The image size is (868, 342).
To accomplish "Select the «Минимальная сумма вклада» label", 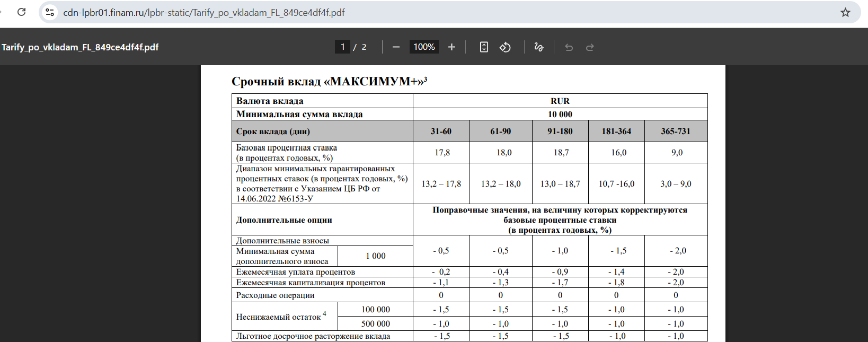I will (299, 114).
